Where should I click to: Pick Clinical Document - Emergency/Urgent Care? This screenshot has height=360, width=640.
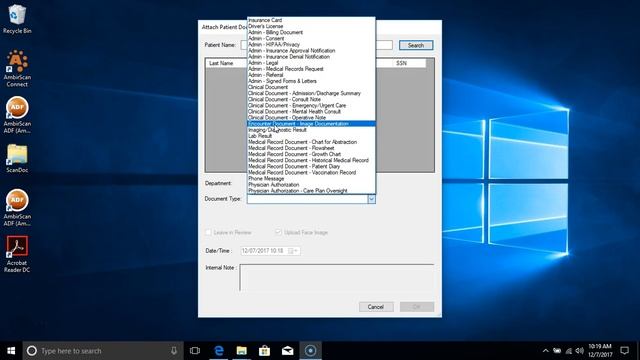click(x=311, y=105)
